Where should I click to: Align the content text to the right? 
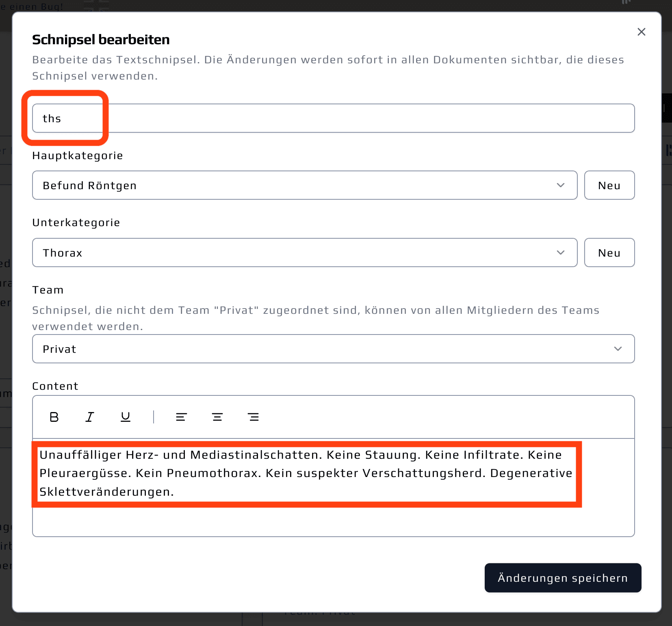coord(254,417)
